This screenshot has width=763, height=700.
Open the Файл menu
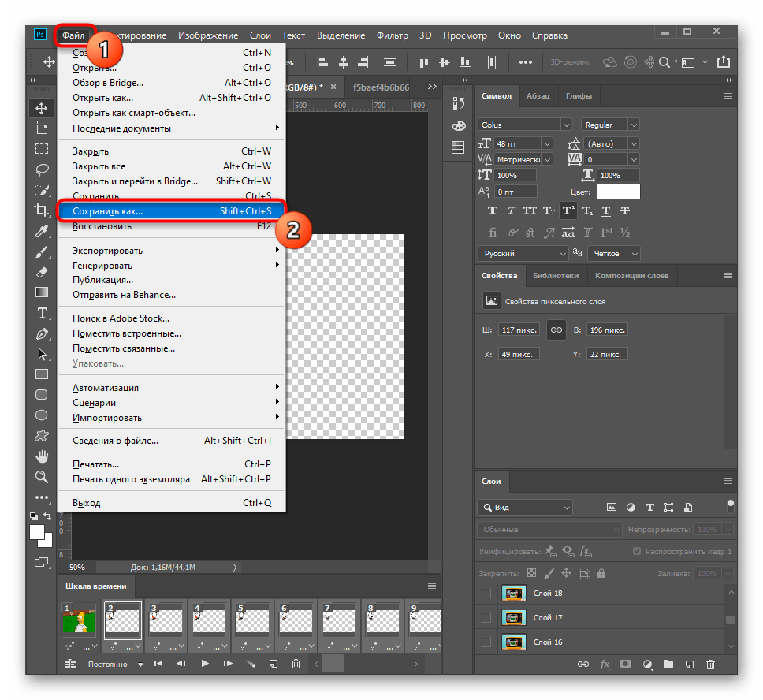coord(73,35)
